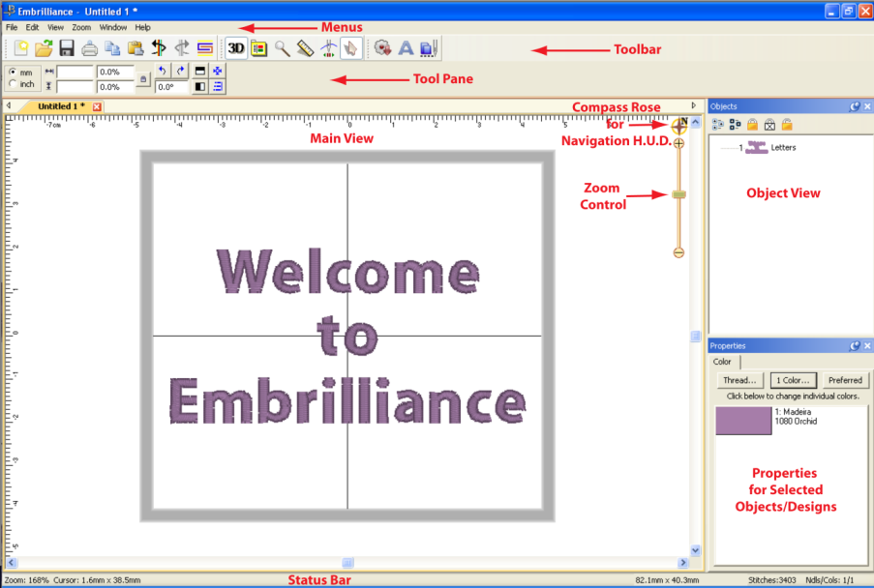Click the Print icon in the toolbar
This screenshot has height=588, width=874.
pos(89,47)
